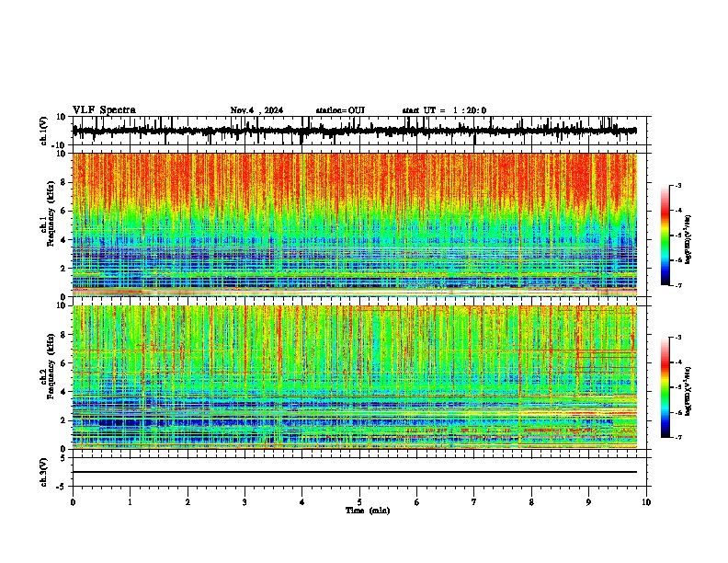The width and height of the screenshot is (728, 563).
Task: Select the "Nov.4 , 2024" date label
Action: 256,110
